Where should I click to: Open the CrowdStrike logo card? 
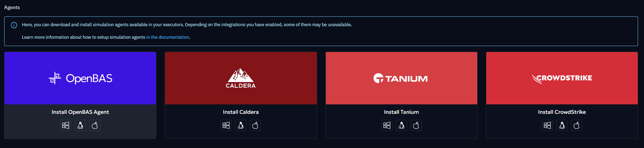[x=562, y=78]
